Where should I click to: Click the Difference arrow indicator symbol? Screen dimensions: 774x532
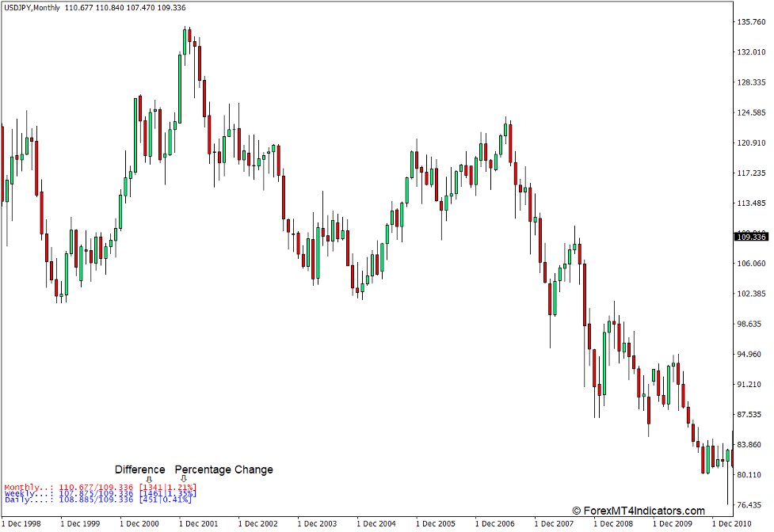tap(149, 478)
